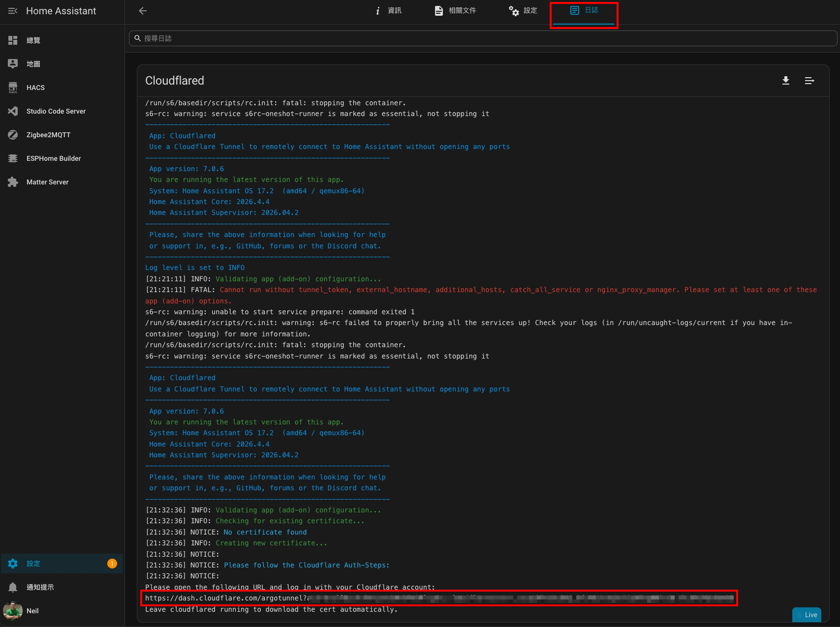The image size is (840, 627).
Task: Download the Cloudflared log file
Action: [786, 81]
